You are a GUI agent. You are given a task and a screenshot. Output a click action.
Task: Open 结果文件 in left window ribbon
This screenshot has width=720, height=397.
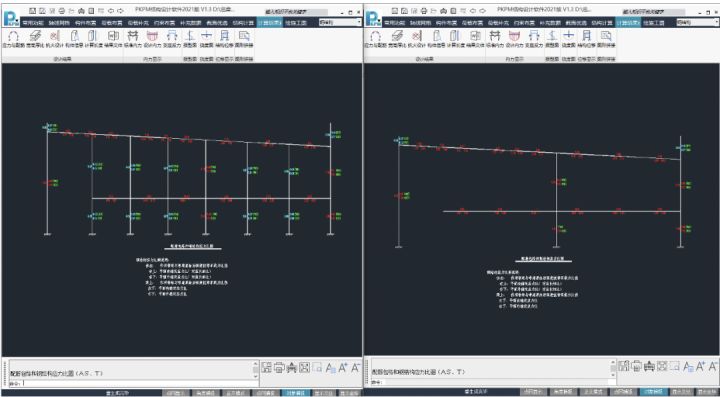(112, 39)
